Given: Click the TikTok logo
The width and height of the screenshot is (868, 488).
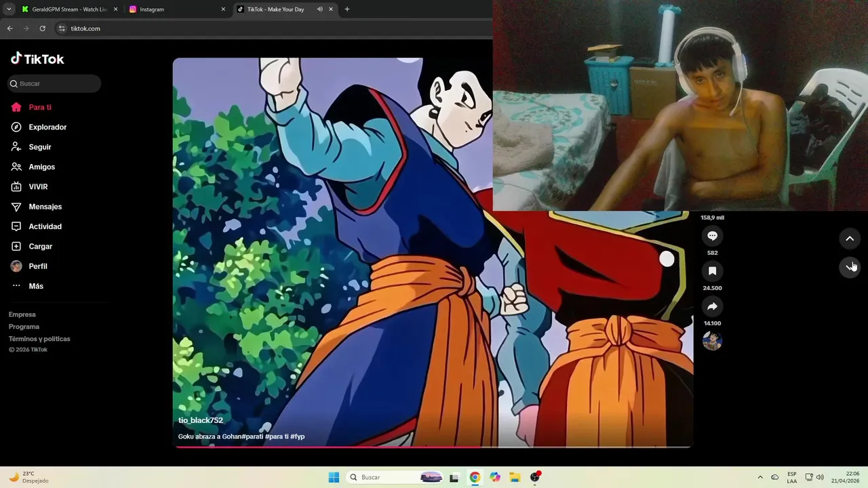Looking at the screenshot, I should pyautogui.click(x=37, y=59).
